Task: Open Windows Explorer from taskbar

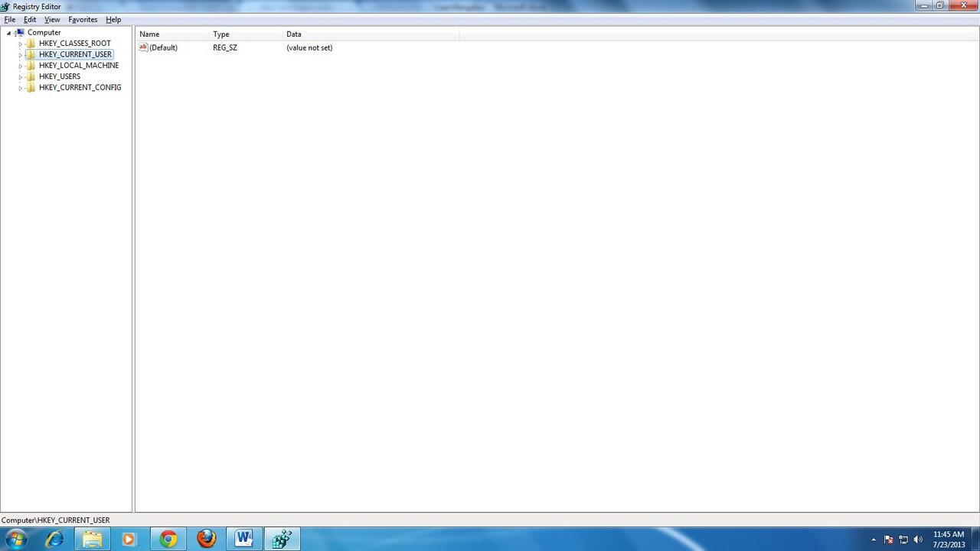Action: 92,540
